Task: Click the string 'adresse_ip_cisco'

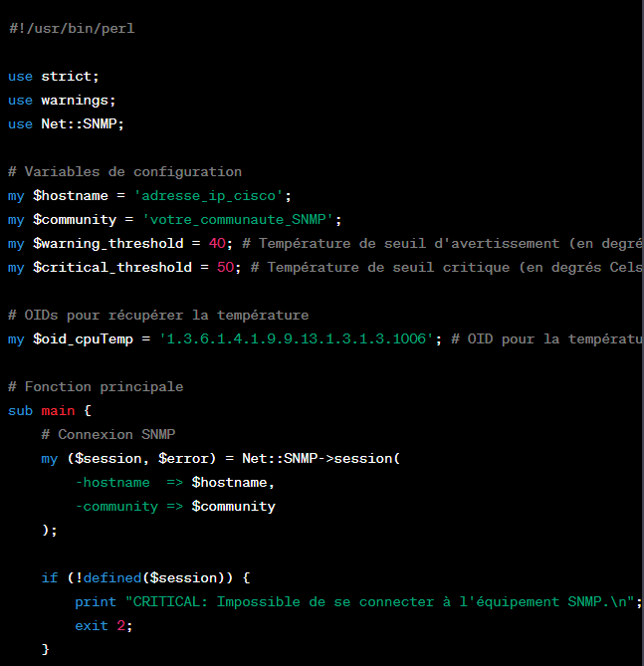Action: [209, 196]
